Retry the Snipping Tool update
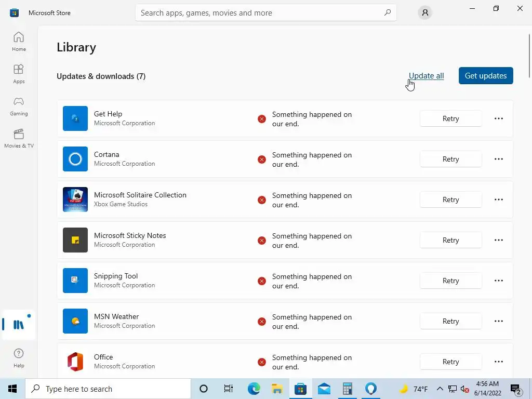The image size is (532, 399). [450, 281]
